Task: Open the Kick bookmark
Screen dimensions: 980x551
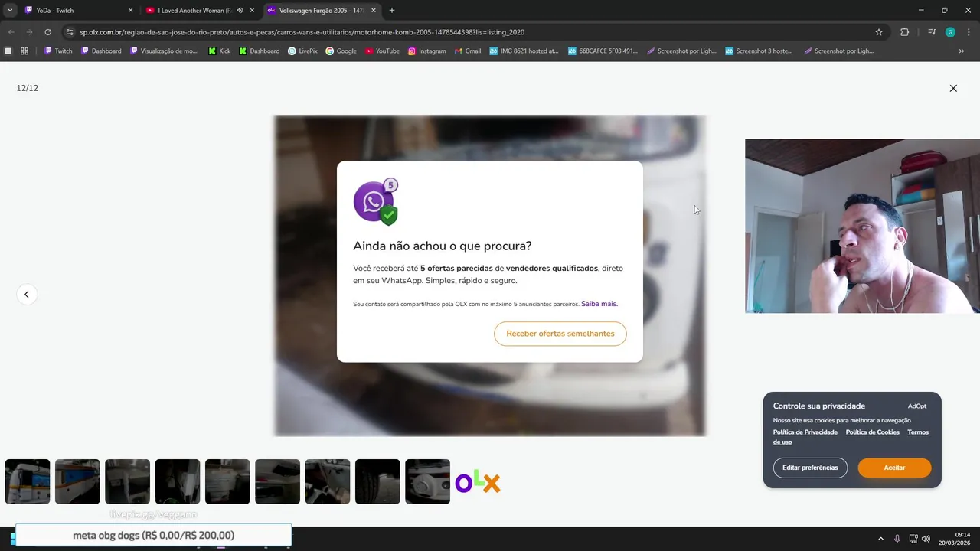Action: tap(219, 51)
